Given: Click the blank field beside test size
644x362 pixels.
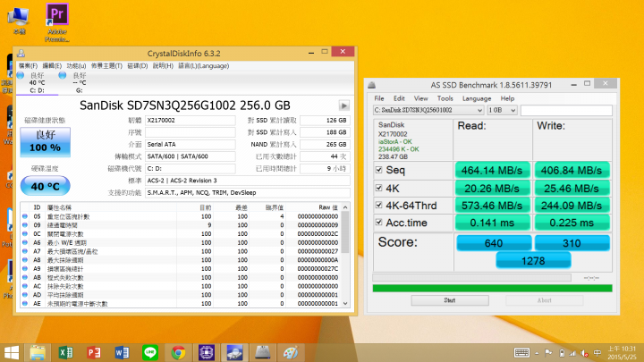Looking at the screenshot, I should coord(566,110).
